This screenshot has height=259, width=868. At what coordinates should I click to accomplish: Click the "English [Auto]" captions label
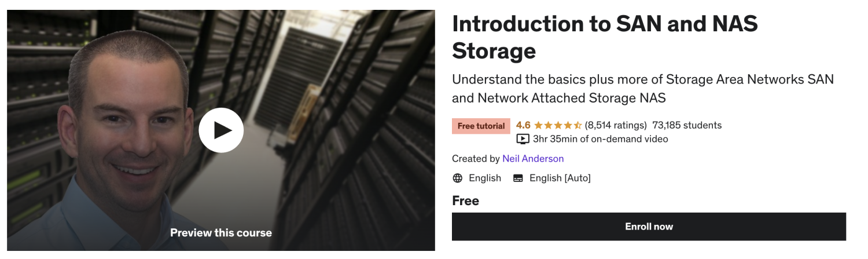coord(560,178)
